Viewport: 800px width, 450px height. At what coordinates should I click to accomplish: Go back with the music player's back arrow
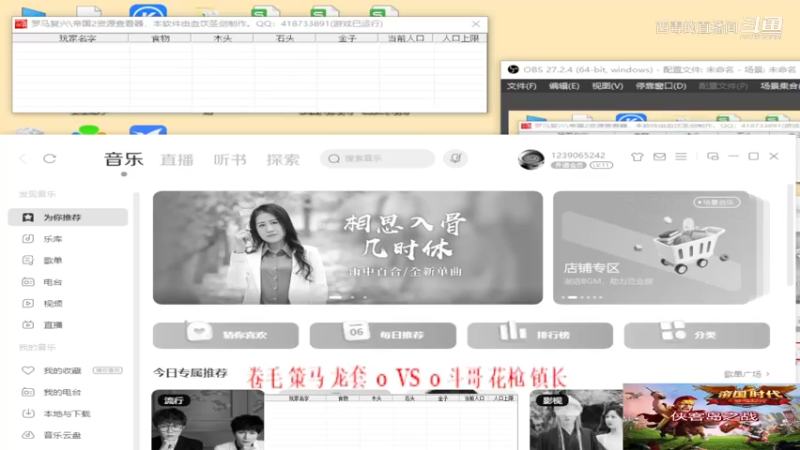tap(22, 159)
